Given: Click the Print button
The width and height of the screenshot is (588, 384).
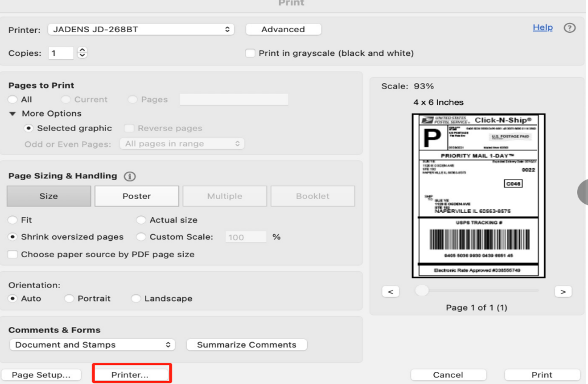Looking at the screenshot, I should (542, 375).
